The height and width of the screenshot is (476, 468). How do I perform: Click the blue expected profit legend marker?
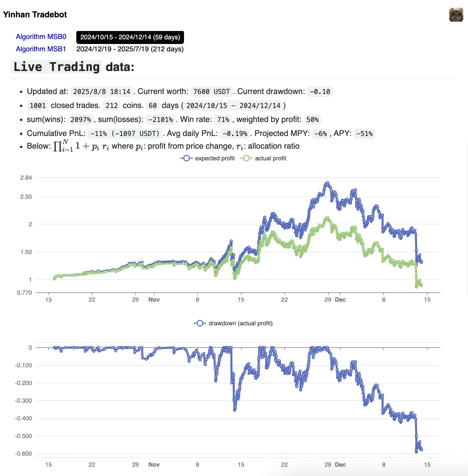tap(186, 158)
